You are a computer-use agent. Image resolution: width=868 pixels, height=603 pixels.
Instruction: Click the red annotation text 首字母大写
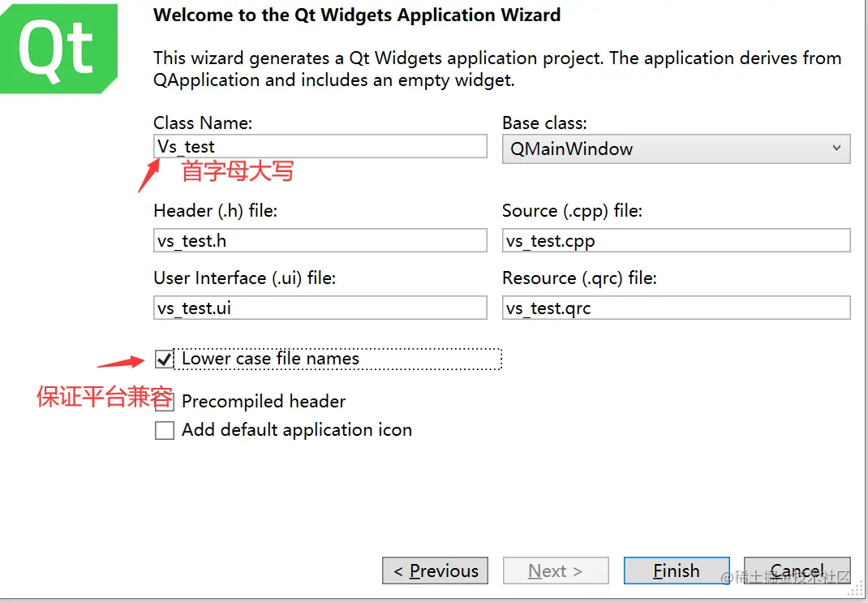tap(237, 172)
